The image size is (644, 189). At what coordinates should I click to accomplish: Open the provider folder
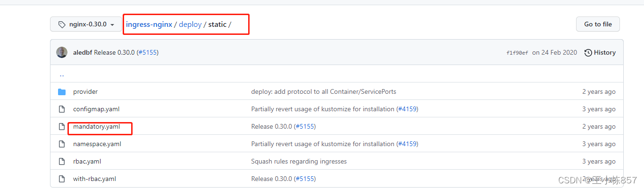(x=85, y=91)
